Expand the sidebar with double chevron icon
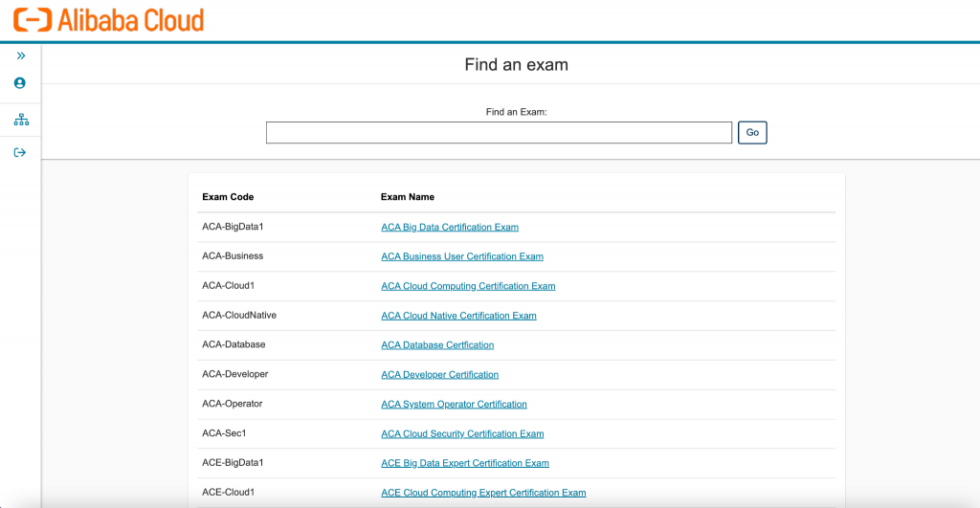980x508 pixels. tap(21, 55)
